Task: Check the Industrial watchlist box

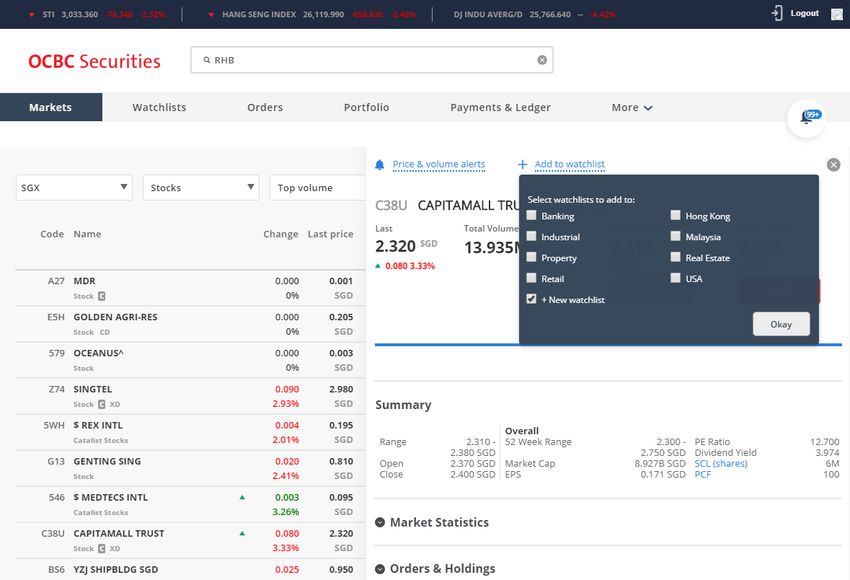Action: coord(531,236)
